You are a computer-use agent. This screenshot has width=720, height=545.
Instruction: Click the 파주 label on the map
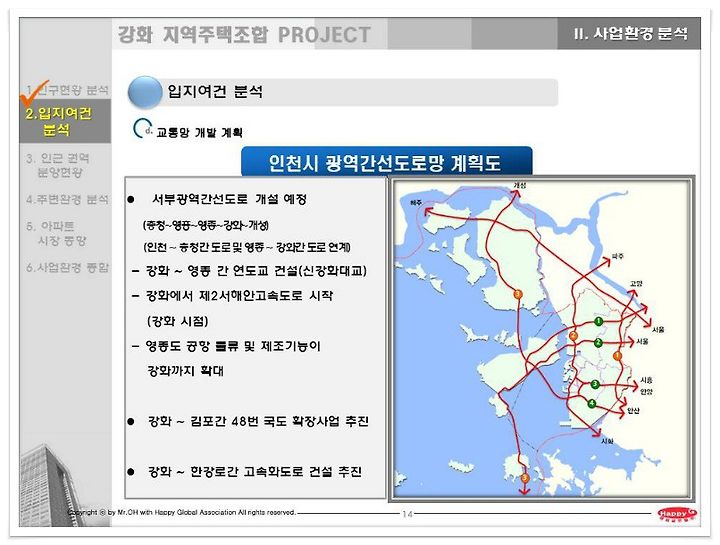click(x=618, y=256)
